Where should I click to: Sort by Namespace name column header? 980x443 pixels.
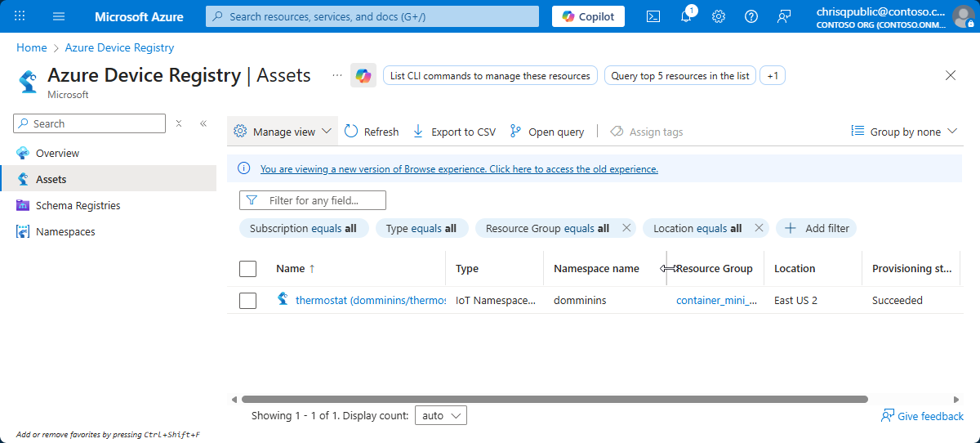click(x=596, y=268)
